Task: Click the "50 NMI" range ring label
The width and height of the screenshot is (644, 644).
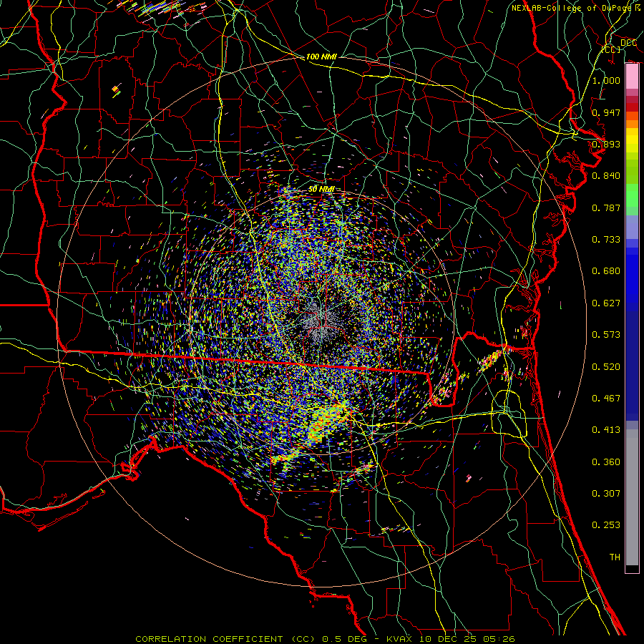Action: tap(321, 189)
